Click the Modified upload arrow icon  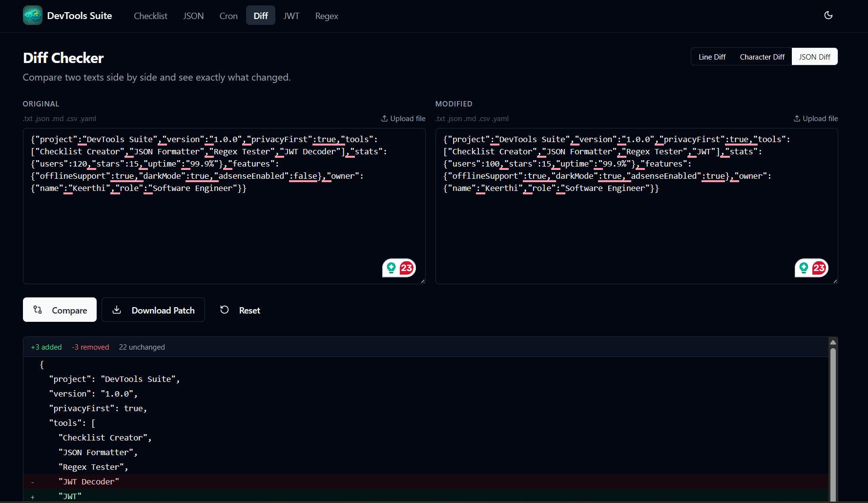click(x=797, y=119)
